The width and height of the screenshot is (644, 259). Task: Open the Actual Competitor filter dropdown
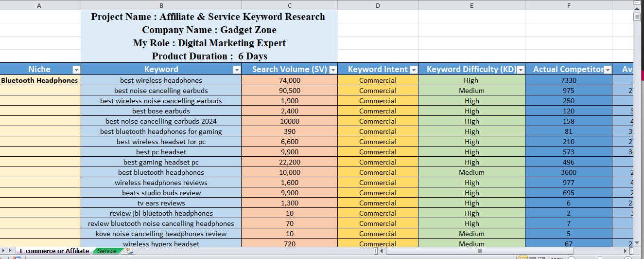608,70
